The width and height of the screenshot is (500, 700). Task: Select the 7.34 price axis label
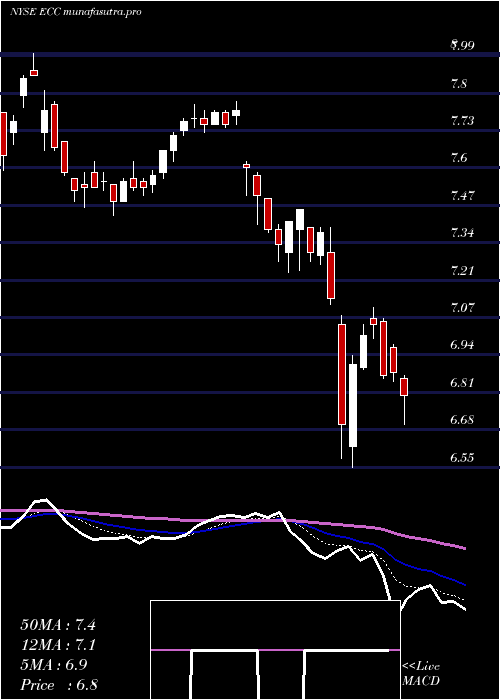pyautogui.click(x=463, y=233)
